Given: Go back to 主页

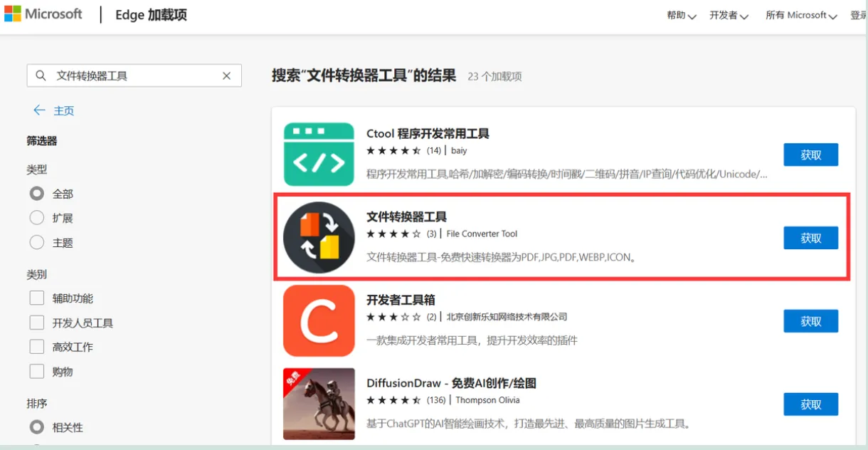Looking at the screenshot, I should click(x=64, y=110).
